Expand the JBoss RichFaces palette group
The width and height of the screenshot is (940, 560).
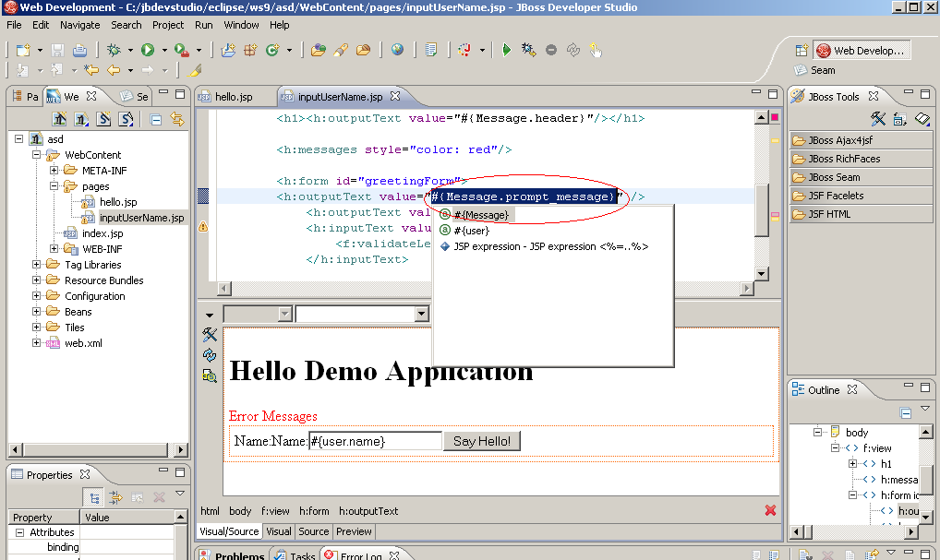click(844, 159)
